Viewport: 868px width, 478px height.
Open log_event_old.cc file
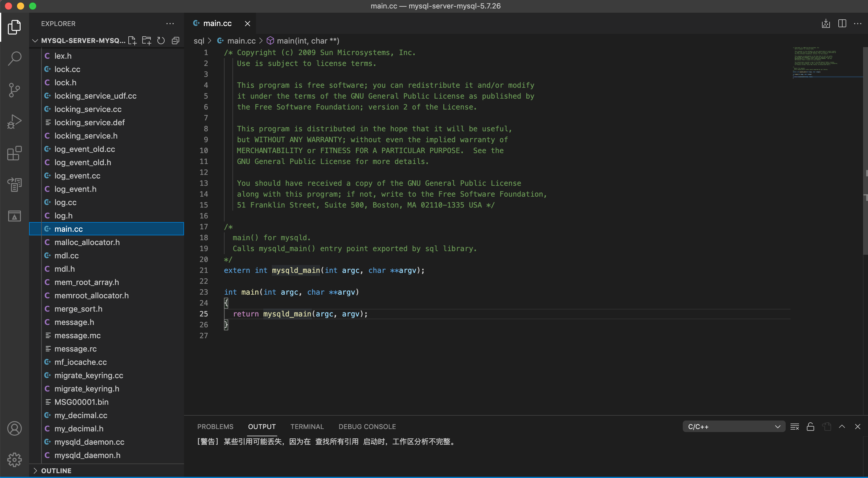[107, 149]
